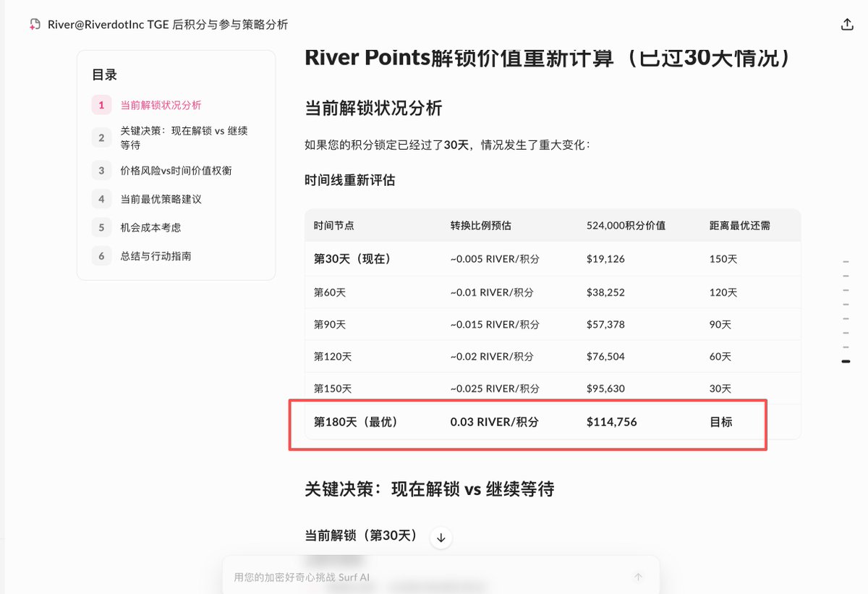Click heading 关键决策：现在解锁 vs 继续等待 in content

click(x=430, y=489)
